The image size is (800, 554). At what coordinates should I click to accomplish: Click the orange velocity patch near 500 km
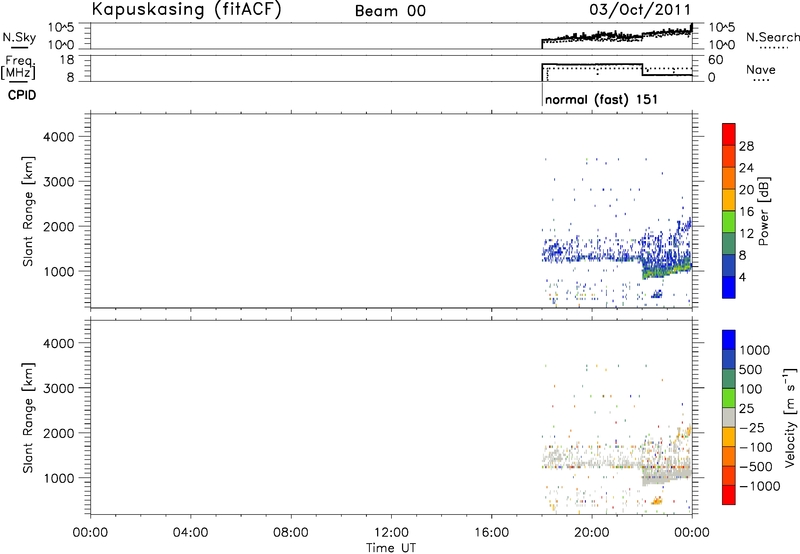656,501
